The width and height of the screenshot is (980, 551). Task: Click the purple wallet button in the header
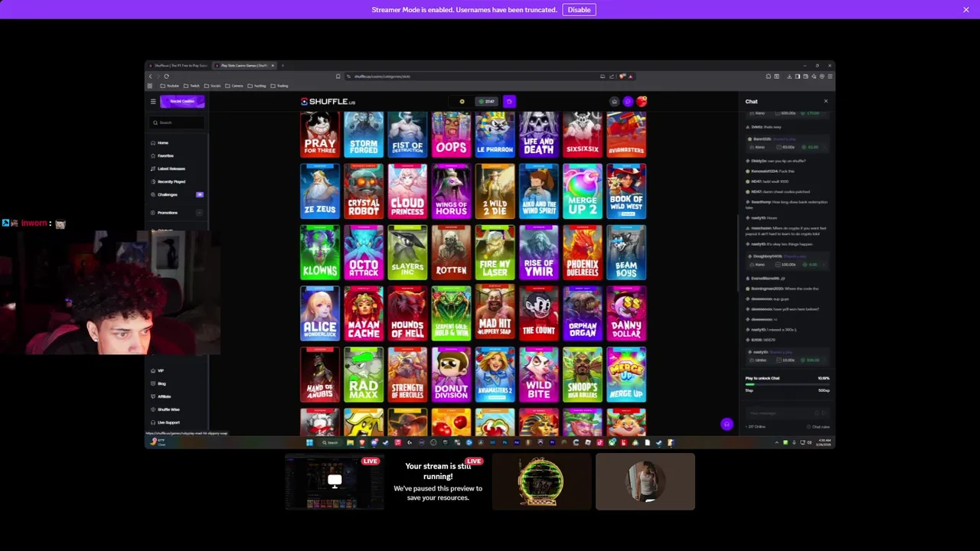pos(509,101)
